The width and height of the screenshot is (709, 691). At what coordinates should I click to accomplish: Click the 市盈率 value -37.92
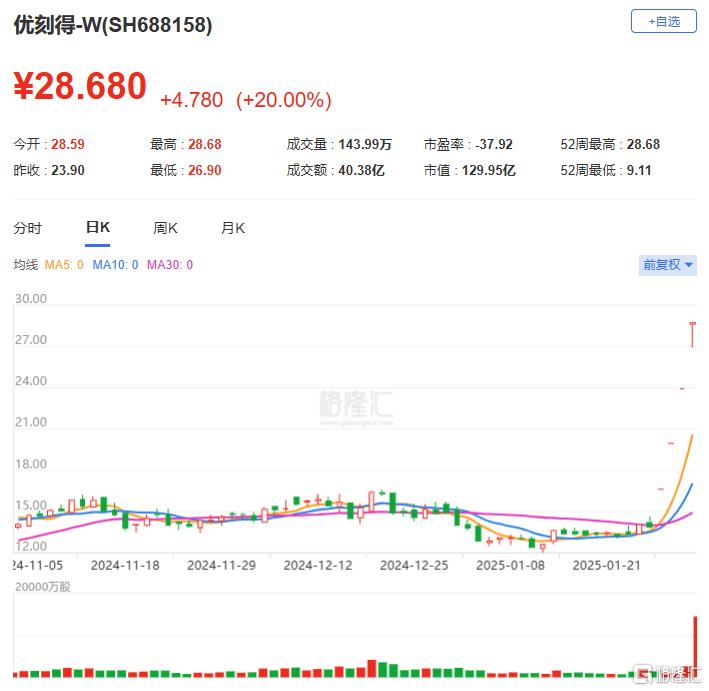(494, 144)
